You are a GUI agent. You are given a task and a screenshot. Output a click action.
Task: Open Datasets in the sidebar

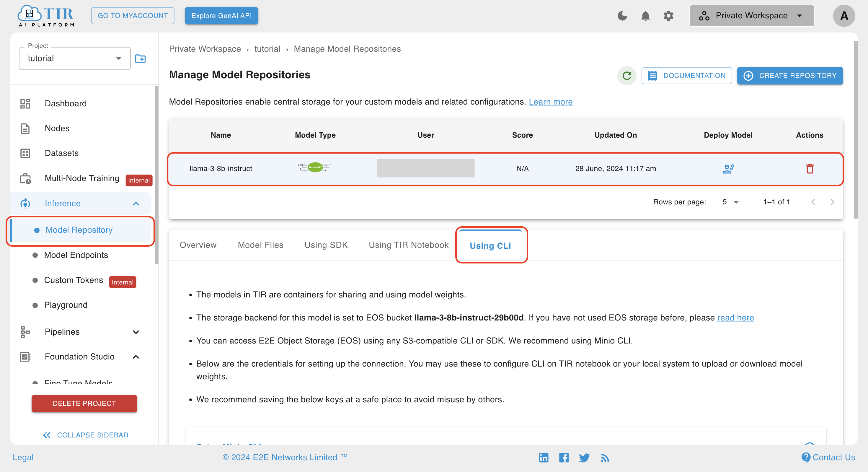click(62, 153)
